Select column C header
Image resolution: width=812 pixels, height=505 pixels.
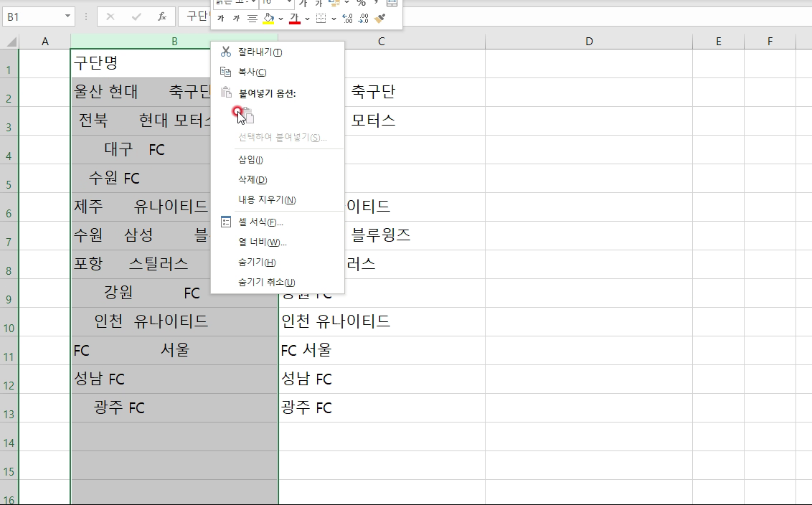click(x=381, y=42)
